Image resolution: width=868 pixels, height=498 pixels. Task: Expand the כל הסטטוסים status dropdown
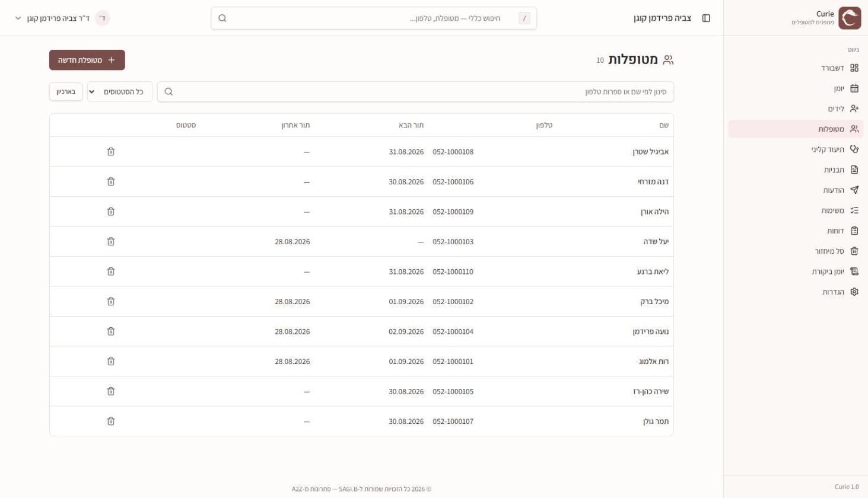120,92
